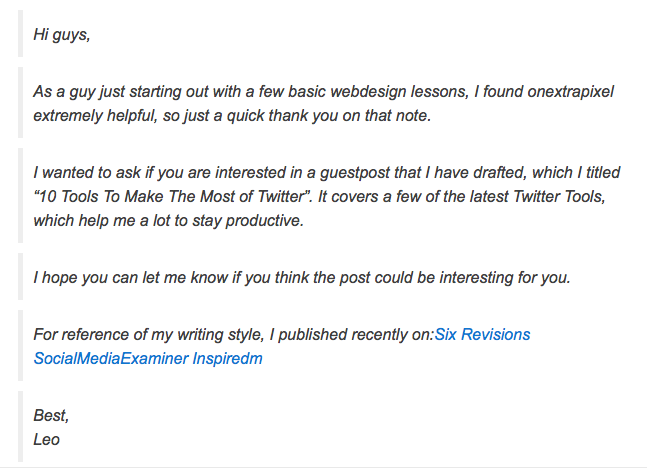
Task: Click the sentence starting 'I hope you can let me know'
Action: pyautogui.click(x=302, y=277)
